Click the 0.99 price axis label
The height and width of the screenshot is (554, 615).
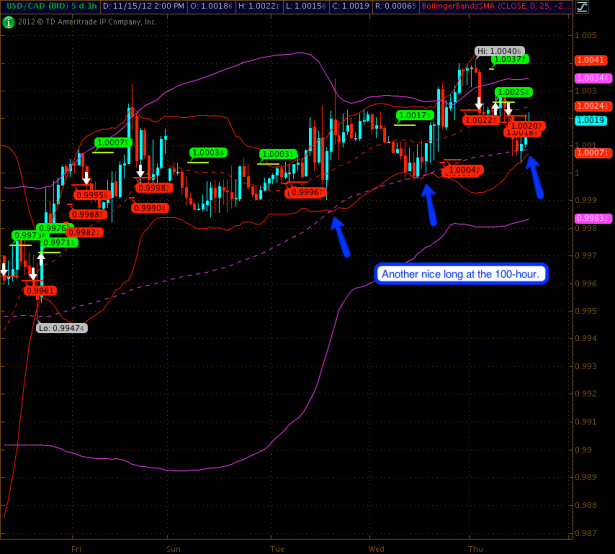583,450
